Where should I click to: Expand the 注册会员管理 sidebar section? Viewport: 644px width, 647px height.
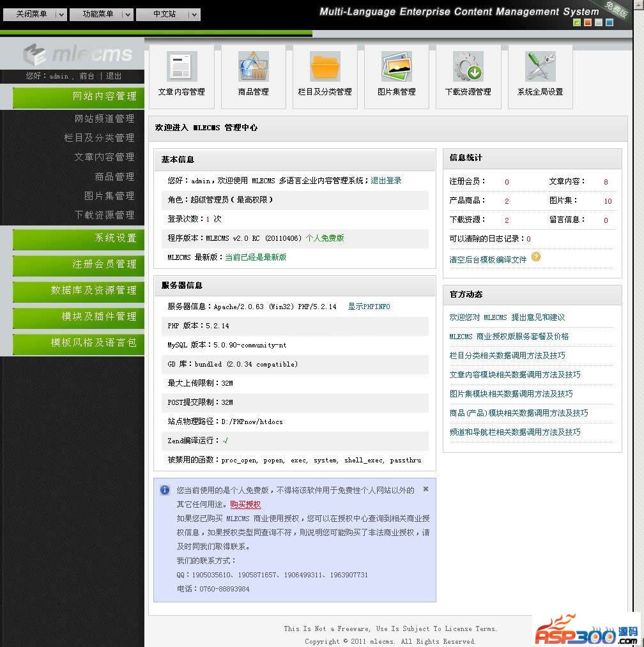coord(79,265)
